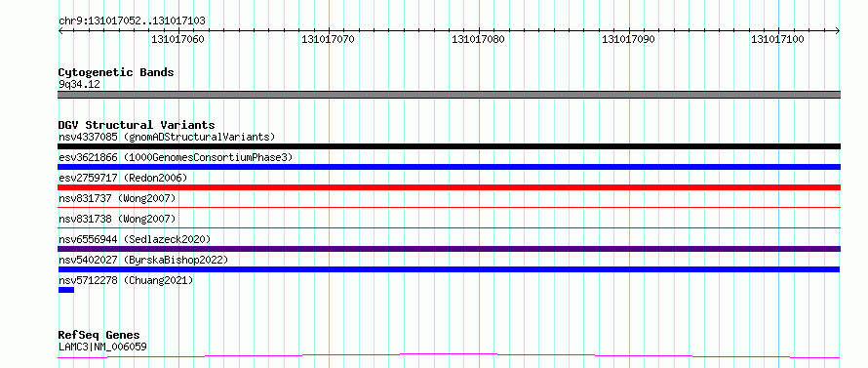Viewport: 868px width, 368px height.
Task: Open variant esv2759717 Redon2006 label
Action: (x=123, y=178)
